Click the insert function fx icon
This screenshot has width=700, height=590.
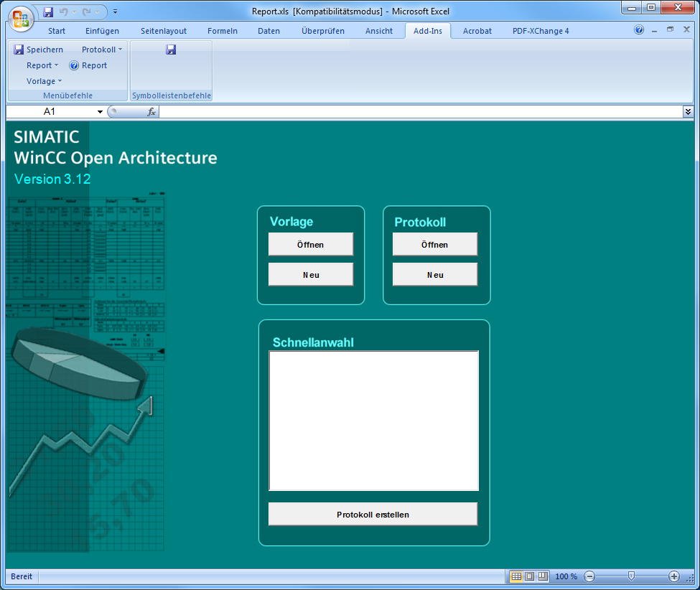pos(151,111)
